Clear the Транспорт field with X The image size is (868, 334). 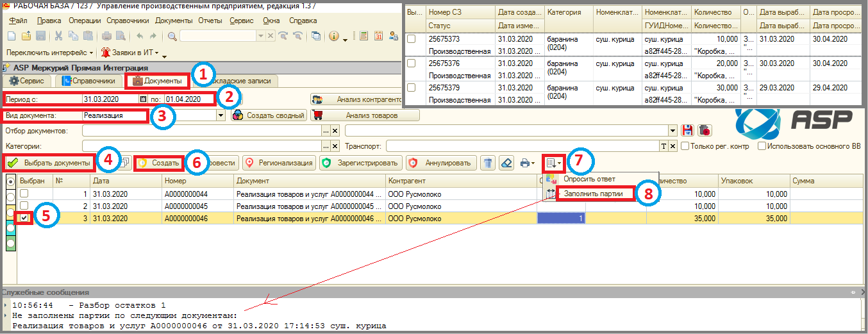click(672, 146)
